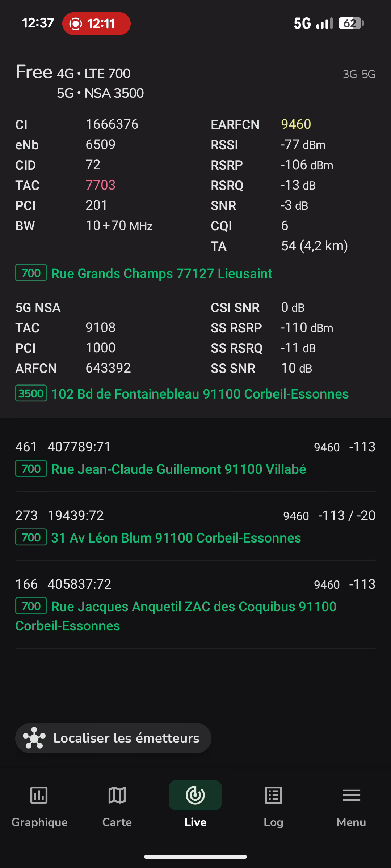Open the hamburger Menu icon

351,796
